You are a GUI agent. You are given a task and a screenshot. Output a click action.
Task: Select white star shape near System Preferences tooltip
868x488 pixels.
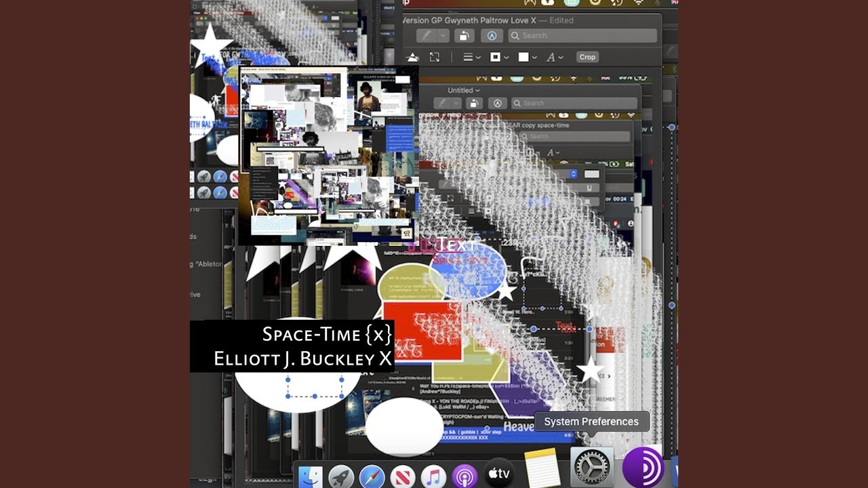tap(591, 371)
